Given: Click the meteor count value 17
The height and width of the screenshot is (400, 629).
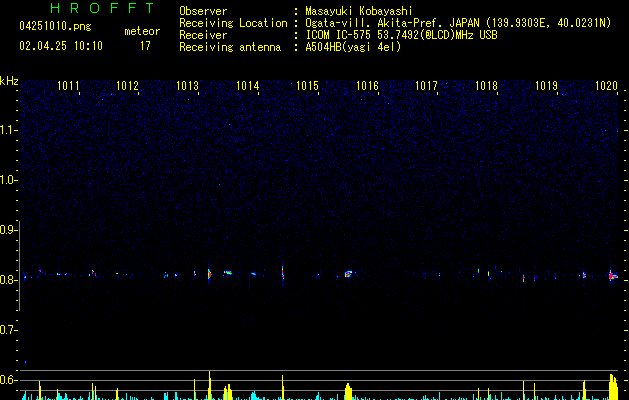Looking at the screenshot, I should [145, 46].
